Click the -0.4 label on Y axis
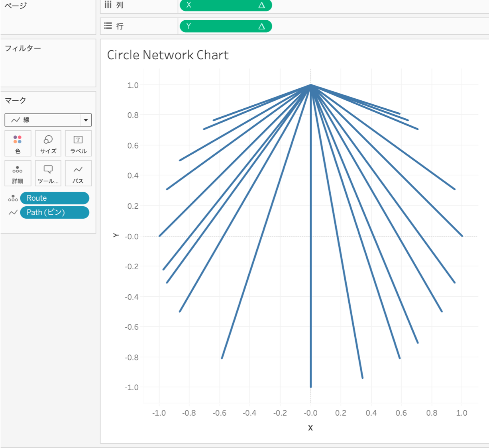The width and height of the screenshot is (489, 448). pyautogui.click(x=132, y=297)
